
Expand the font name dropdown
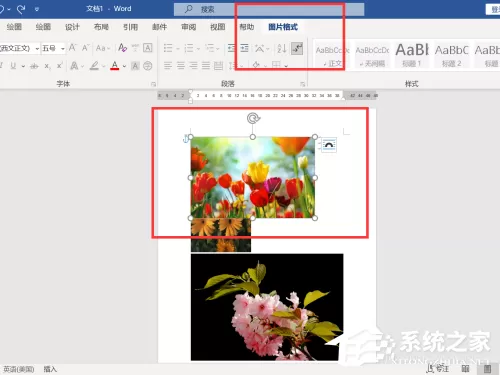point(37,49)
